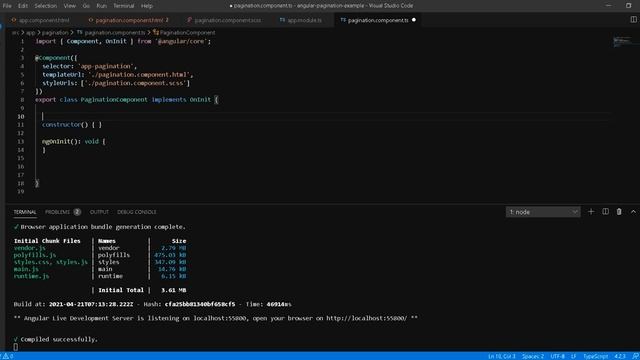Image resolution: width=640 pixels, height=360 pixels.
Task: Click unsaved dot on pagination.component.ts tab
Action: [x=414, y=20]
